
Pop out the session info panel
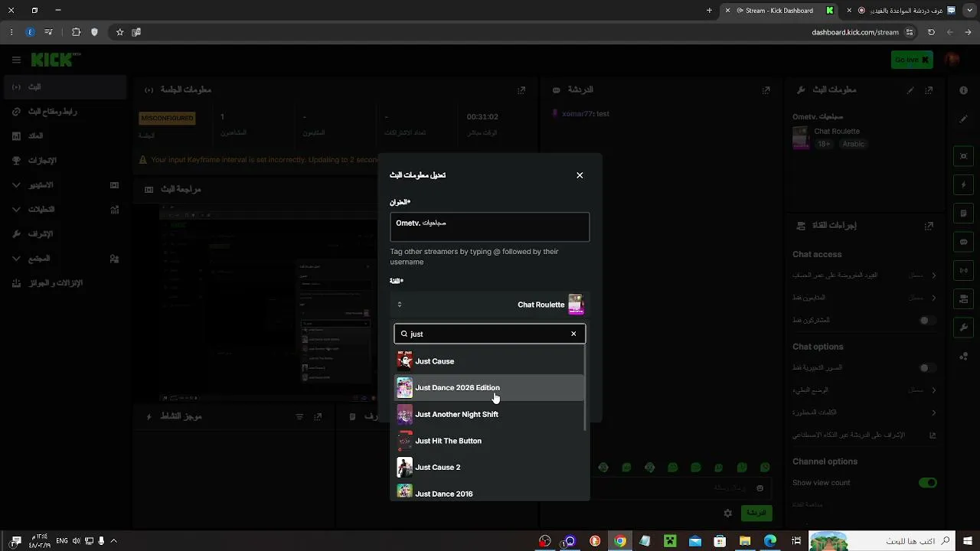[x=521, y=90]
